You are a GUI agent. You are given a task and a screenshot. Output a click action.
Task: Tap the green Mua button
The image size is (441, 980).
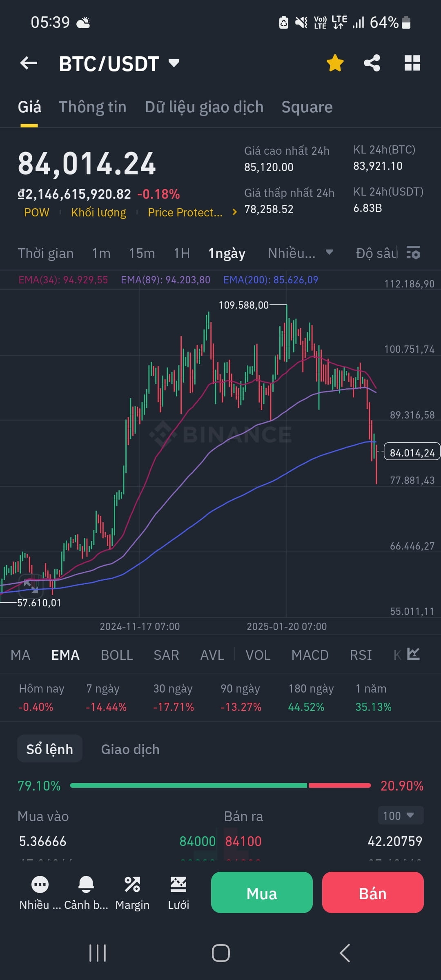click(262, 892)
